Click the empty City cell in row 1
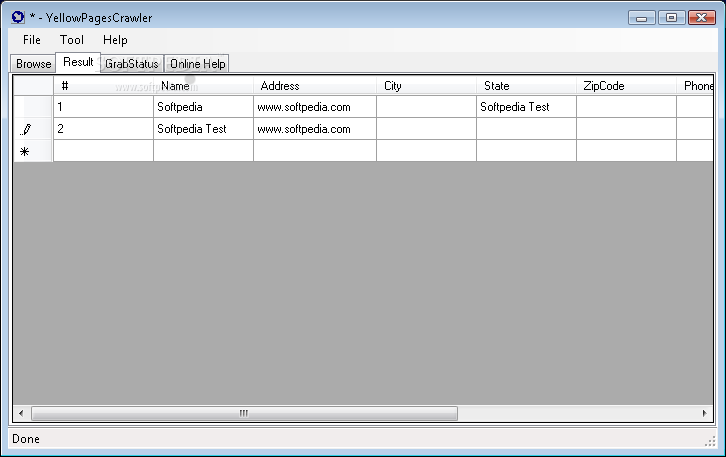The image size is (726, 457). (x=426, y=107)
